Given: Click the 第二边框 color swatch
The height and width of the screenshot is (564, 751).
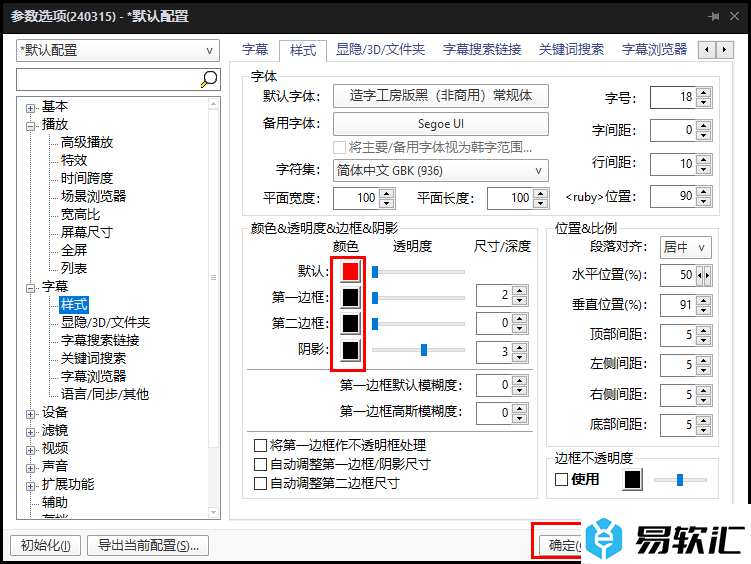Looking at the screenshot, I should point(350,324).
